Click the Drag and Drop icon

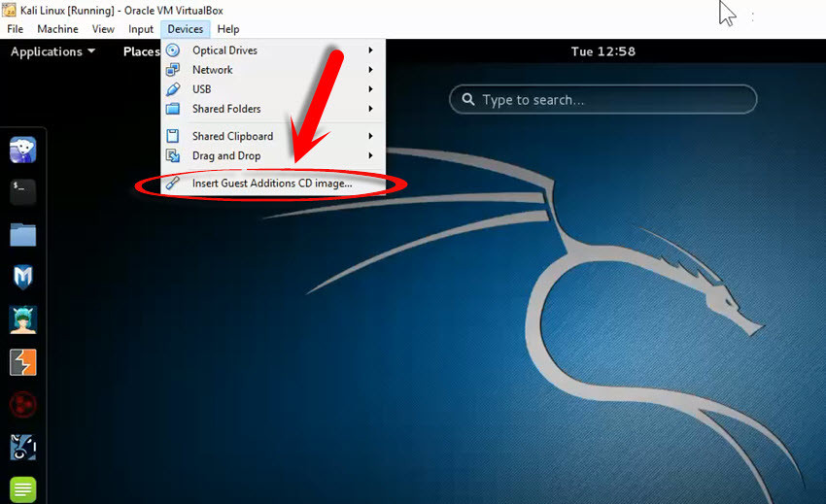(x=173, y=155)
